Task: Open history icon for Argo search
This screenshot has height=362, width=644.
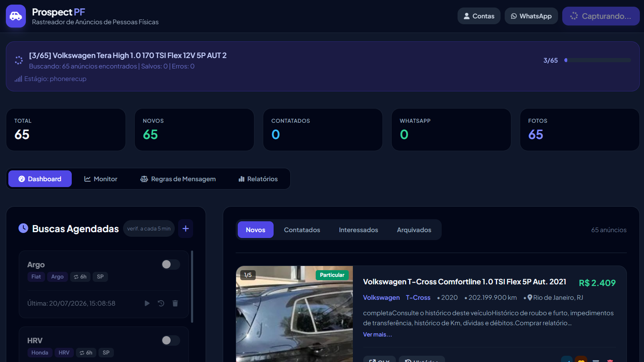Action: [161, 303]
